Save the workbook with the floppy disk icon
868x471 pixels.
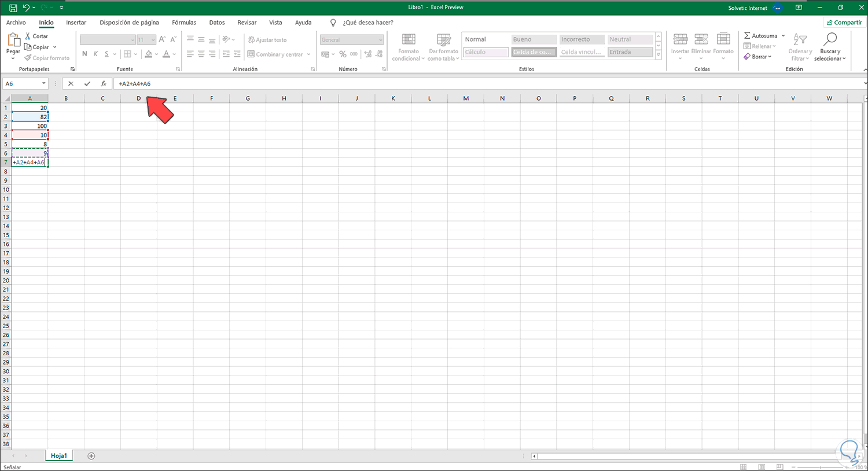coord(13,8)
